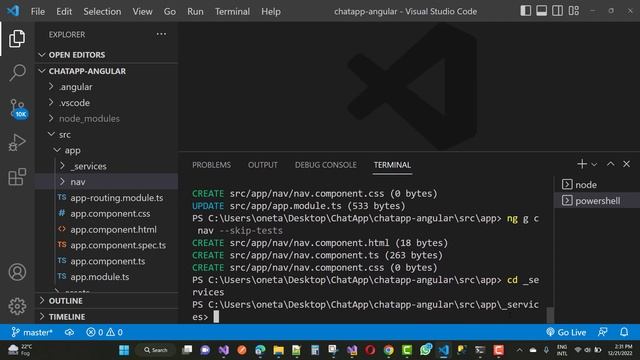Screen dimensions: 640x360
Task: Expand the nav folder
Action: coord(107,182)
